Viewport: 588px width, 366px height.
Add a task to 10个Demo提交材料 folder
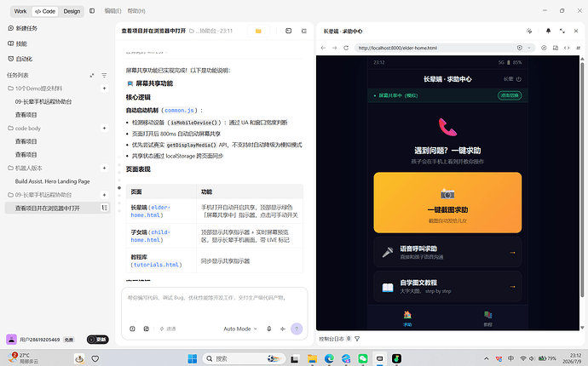point(104,89)
